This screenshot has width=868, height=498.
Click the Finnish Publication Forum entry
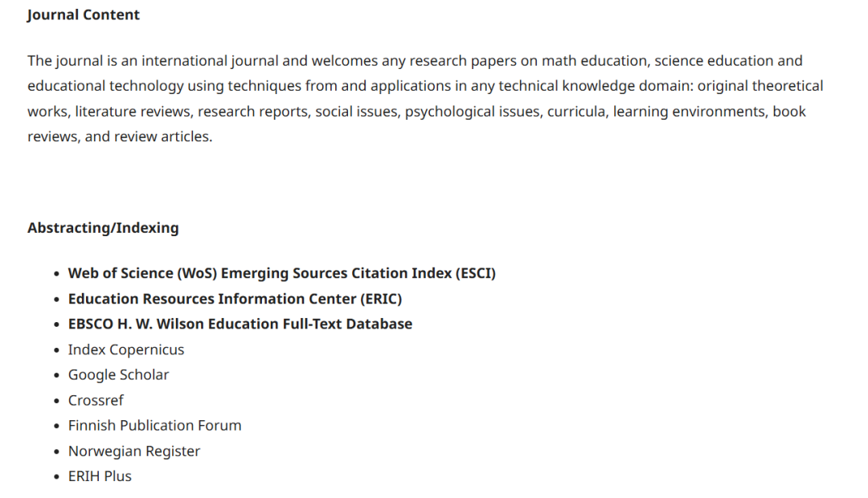tap(154, 425)
